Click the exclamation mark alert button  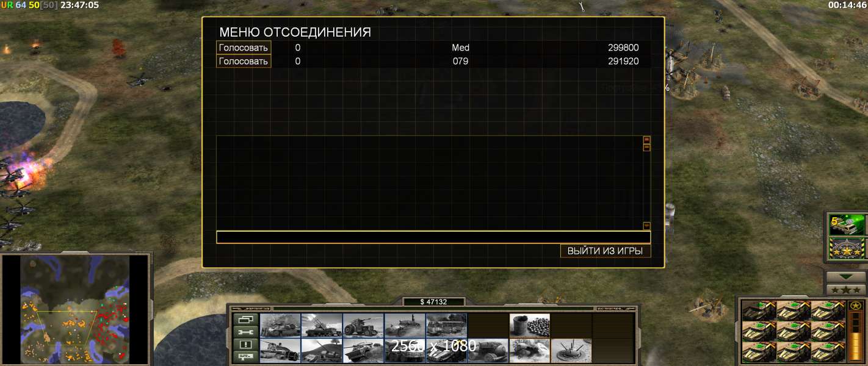[245, 345]
